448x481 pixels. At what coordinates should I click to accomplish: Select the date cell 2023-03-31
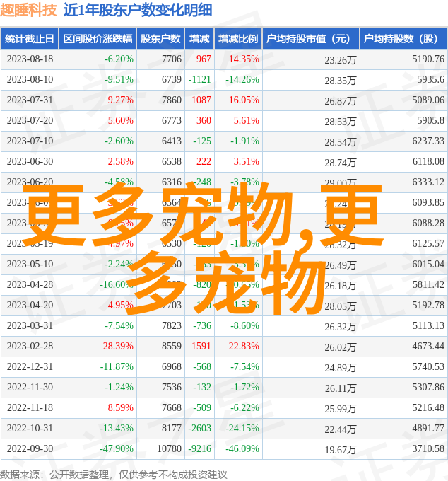point(30,325)
